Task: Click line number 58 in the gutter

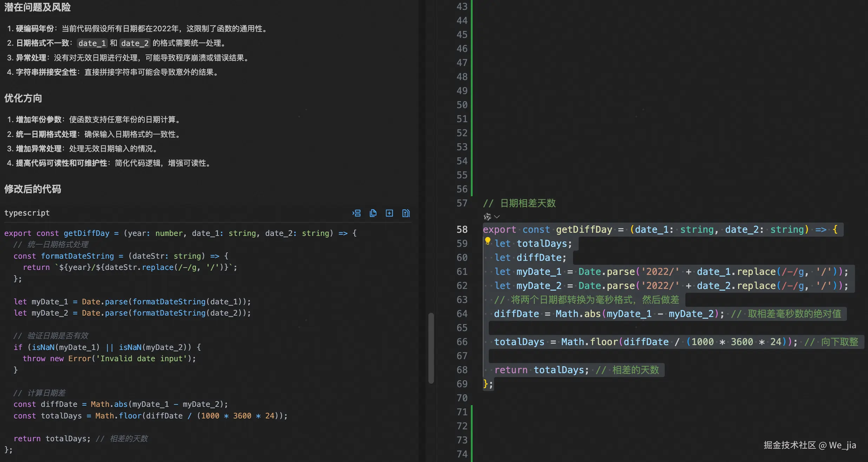Action: [462, 230]
